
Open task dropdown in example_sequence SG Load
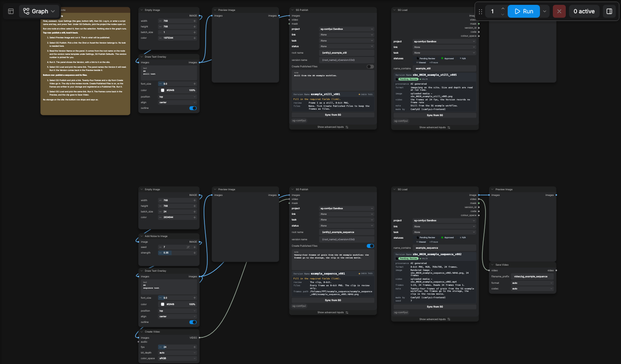[x=444, y=232]
